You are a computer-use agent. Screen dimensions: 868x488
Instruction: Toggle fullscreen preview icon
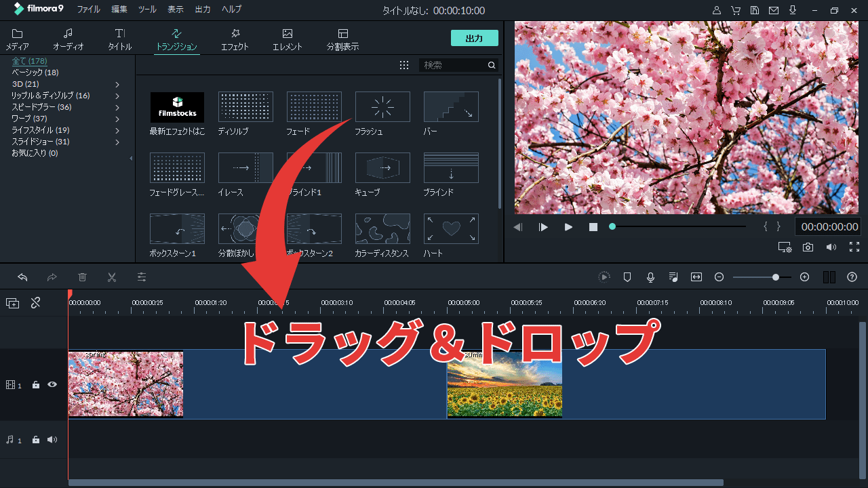tap(854, 247)
